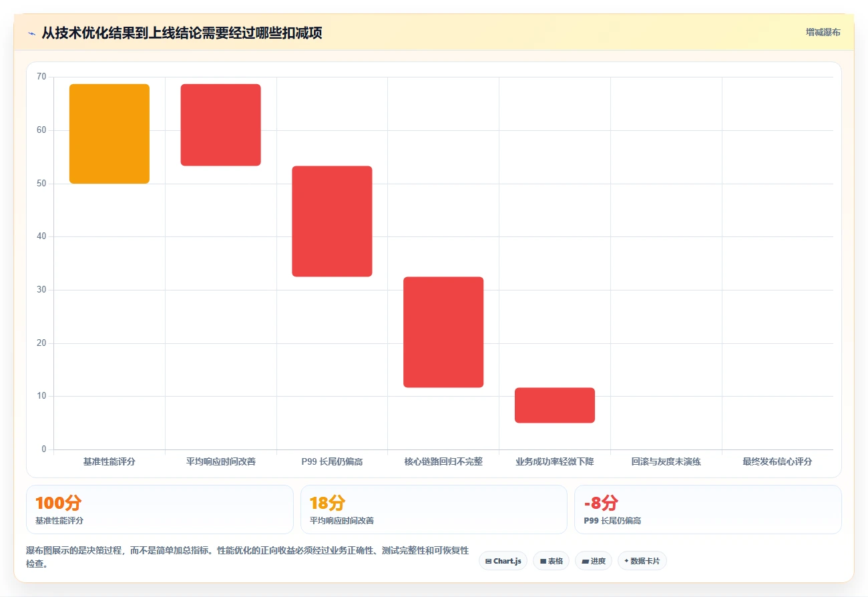The height and width of the screenshot is (597, 868).
Task: Click y-axis value 30
Action: 41,290
